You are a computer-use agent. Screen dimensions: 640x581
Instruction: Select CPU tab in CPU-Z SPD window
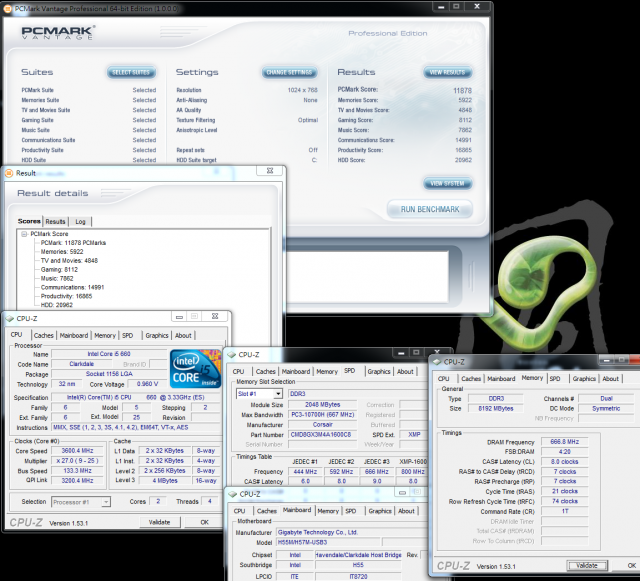[x=238, y=372]
